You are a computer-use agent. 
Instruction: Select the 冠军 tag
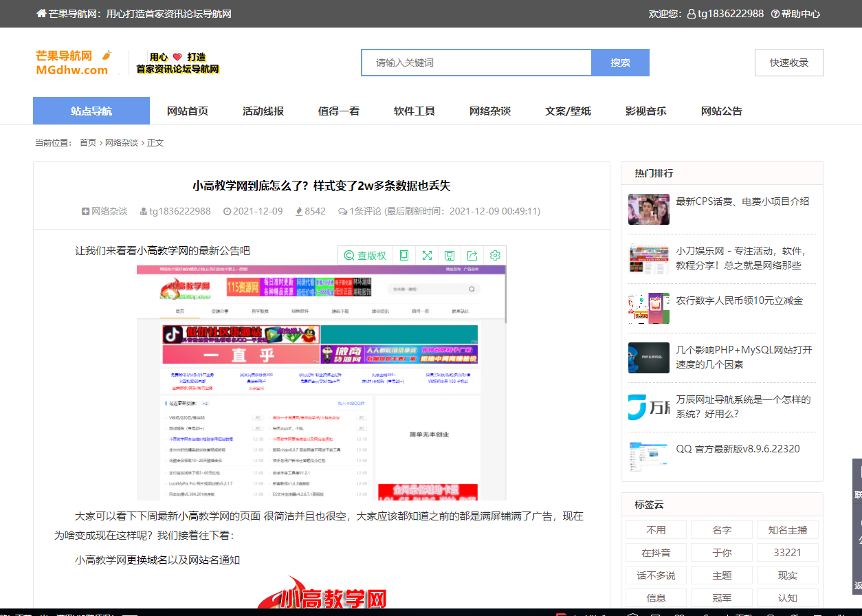pos(722,598)
